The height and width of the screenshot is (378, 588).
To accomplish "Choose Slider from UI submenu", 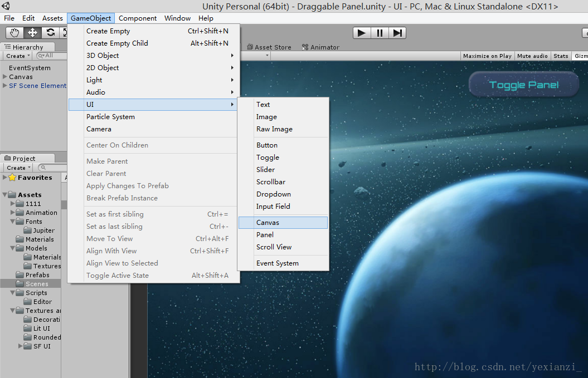I will 283,170.
